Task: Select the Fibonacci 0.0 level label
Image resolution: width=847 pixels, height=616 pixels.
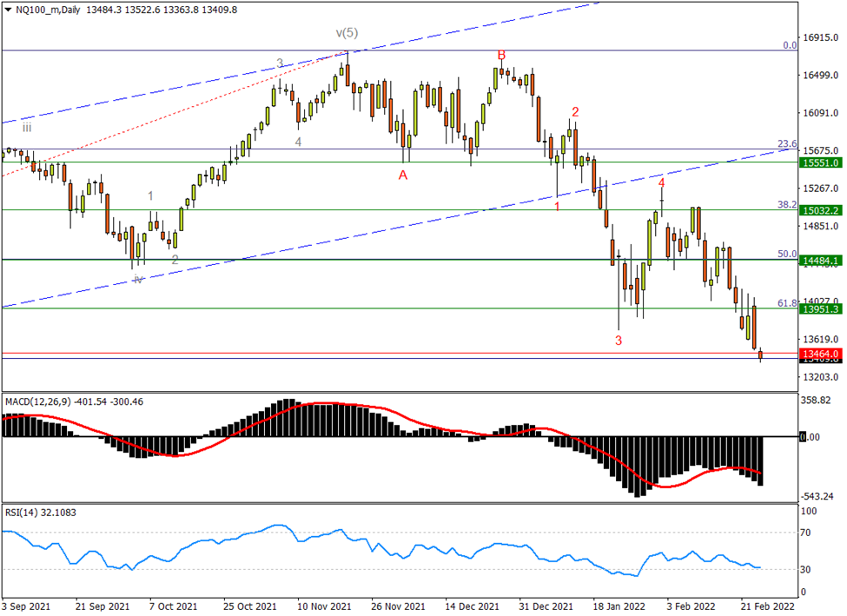Action: coord(790,45)
